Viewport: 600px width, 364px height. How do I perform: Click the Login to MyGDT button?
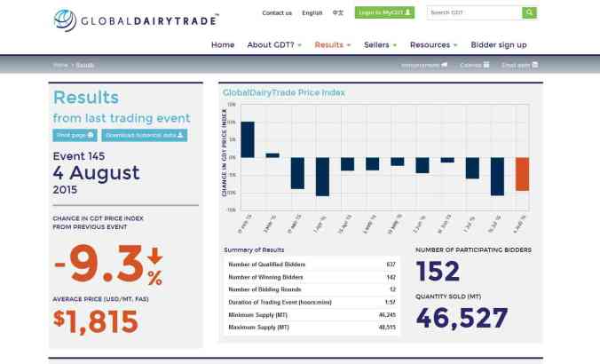click(x=384, y=12)
